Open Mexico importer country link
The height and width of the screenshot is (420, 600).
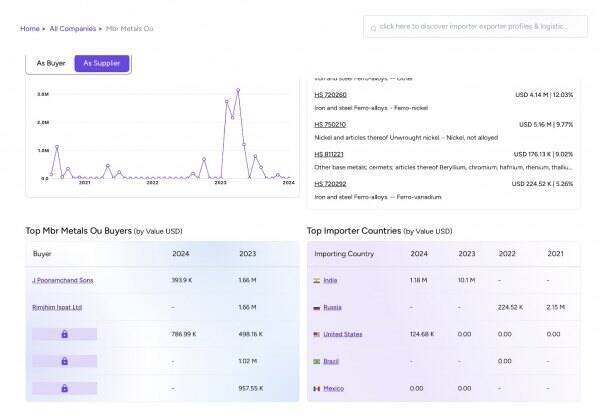point(334,389)
